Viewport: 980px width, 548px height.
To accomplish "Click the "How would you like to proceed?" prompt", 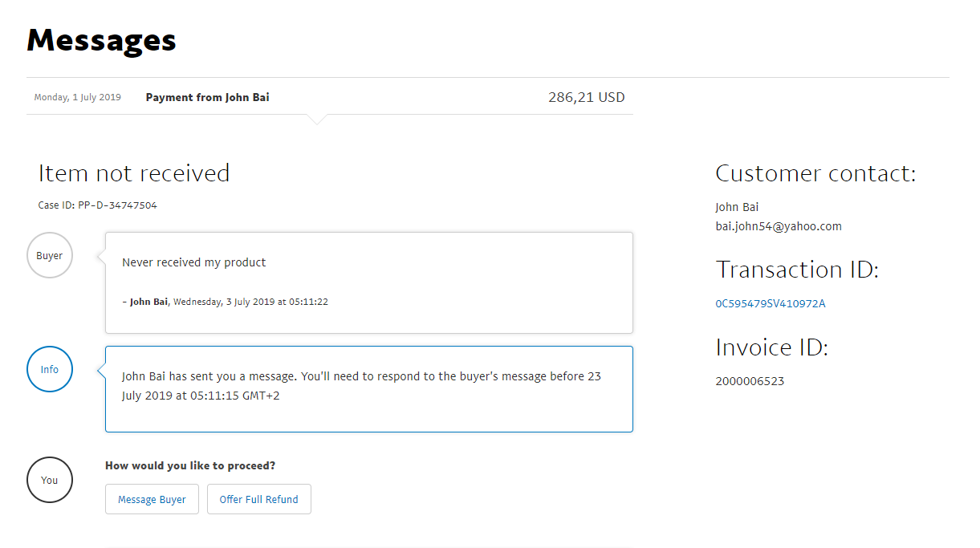I will click(x=190, y=465).
